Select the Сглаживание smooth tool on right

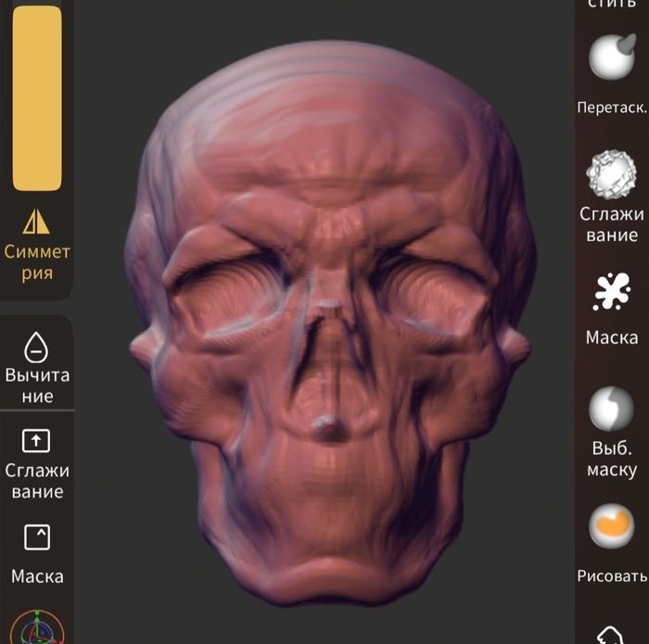click(x=612, y=196)
